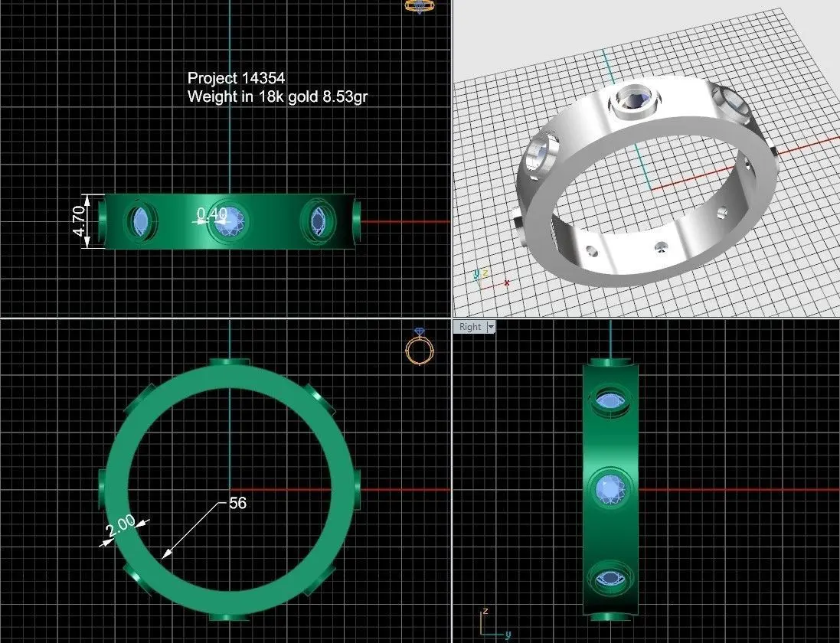
Task: Click the ring icon in the front viewport
Action: coord(420,346)
